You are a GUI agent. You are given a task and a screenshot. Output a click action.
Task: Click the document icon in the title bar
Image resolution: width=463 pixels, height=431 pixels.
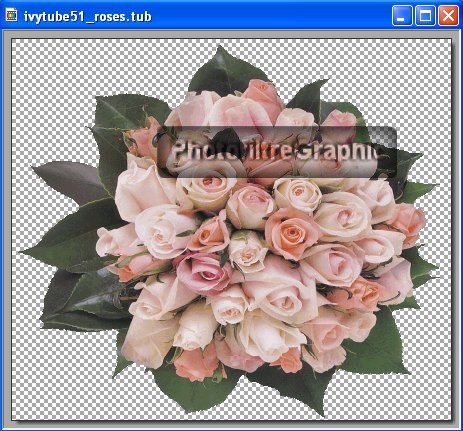(11, 16)
